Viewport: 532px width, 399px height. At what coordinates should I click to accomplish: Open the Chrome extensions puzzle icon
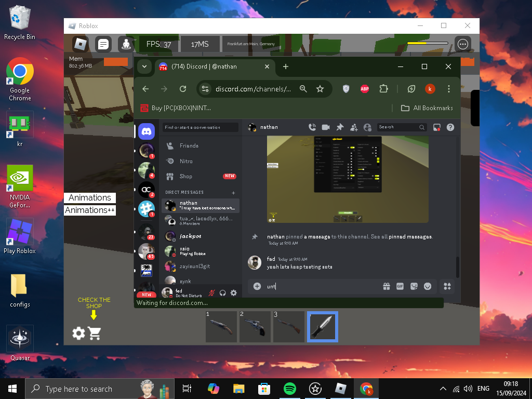pos(384,89)
